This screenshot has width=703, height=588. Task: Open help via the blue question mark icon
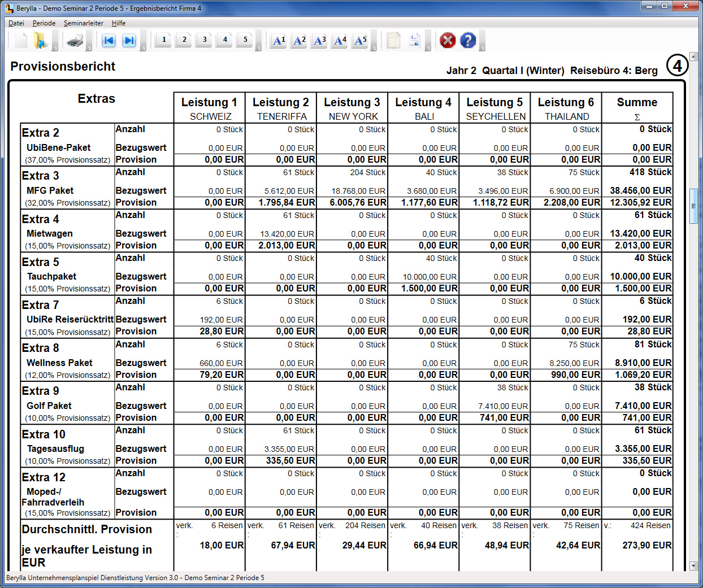pos(468,41)
